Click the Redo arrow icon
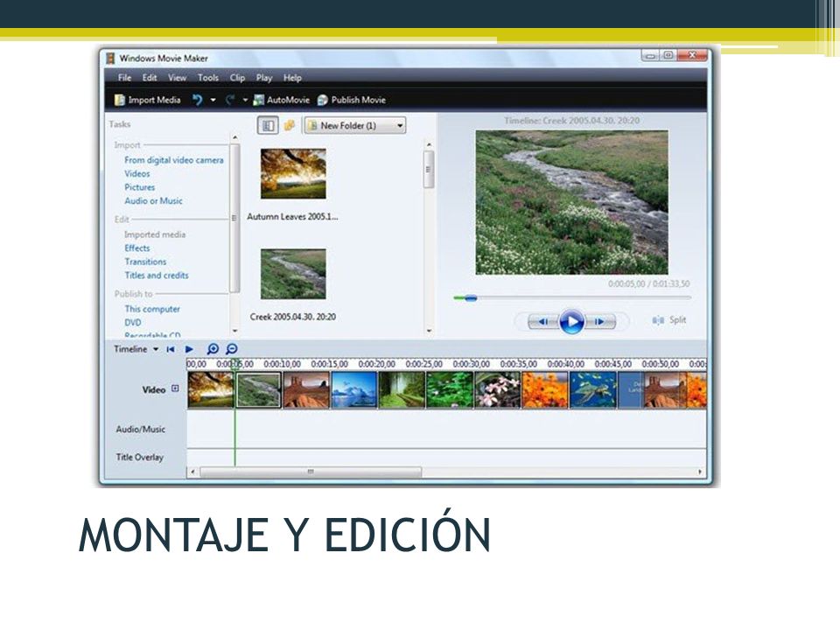Image resolution: width=840 pixels, height=630 pixels. click(x=230, y=100)
